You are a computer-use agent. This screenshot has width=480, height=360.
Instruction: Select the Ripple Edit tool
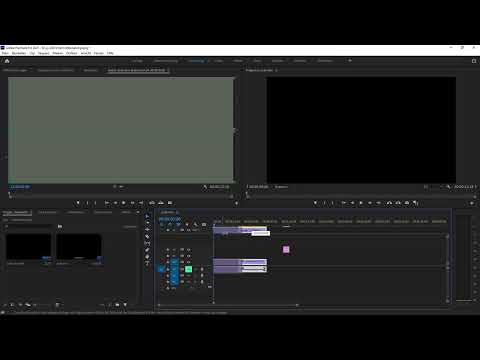click(x=148, y=229)
